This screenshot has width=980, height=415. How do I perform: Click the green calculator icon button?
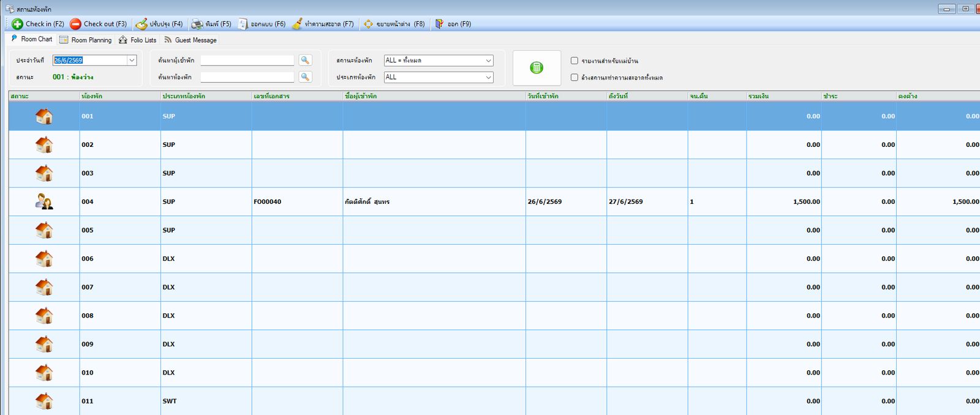click(537, 68)
